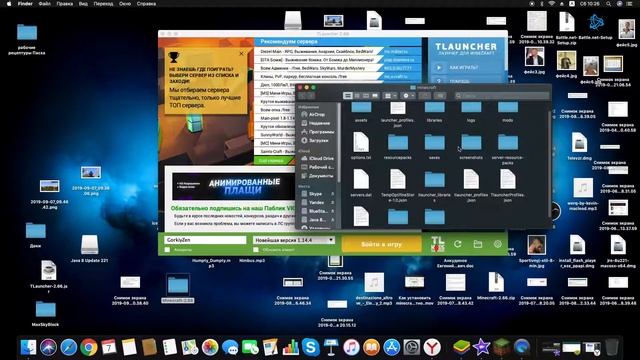Go forward in Finder window
This screenshot has height=360, width=640.
(x=311, y=96)
